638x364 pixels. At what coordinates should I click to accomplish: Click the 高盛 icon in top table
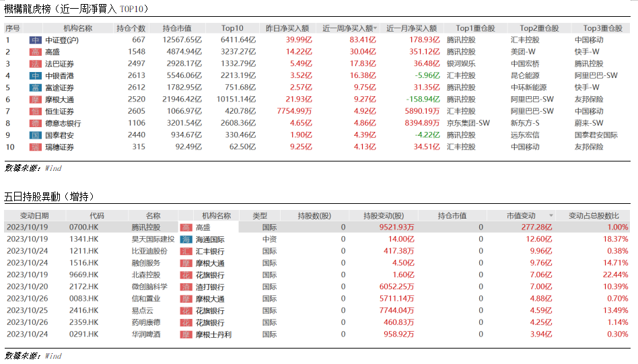click(36, 52)
